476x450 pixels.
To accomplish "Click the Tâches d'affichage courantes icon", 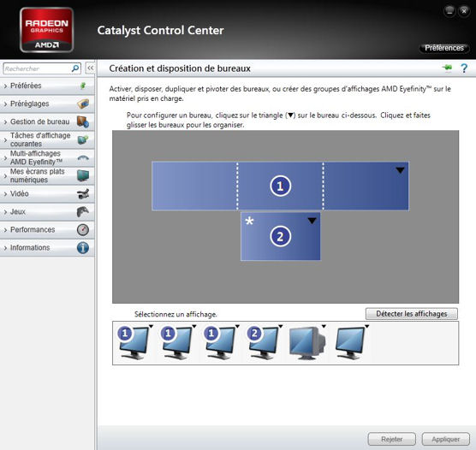I will (x=83, y=139).
